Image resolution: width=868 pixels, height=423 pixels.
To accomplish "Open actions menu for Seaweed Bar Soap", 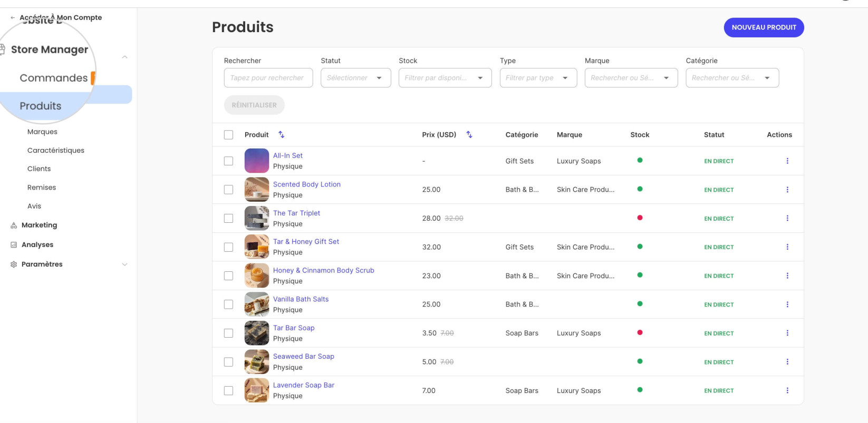I will 787,362.
